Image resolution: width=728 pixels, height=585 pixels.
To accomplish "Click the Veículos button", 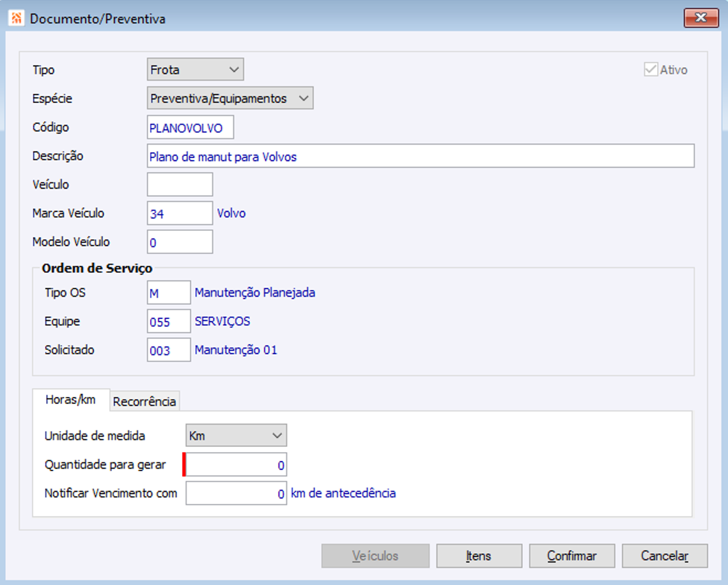I will click(x=375, y=556).
